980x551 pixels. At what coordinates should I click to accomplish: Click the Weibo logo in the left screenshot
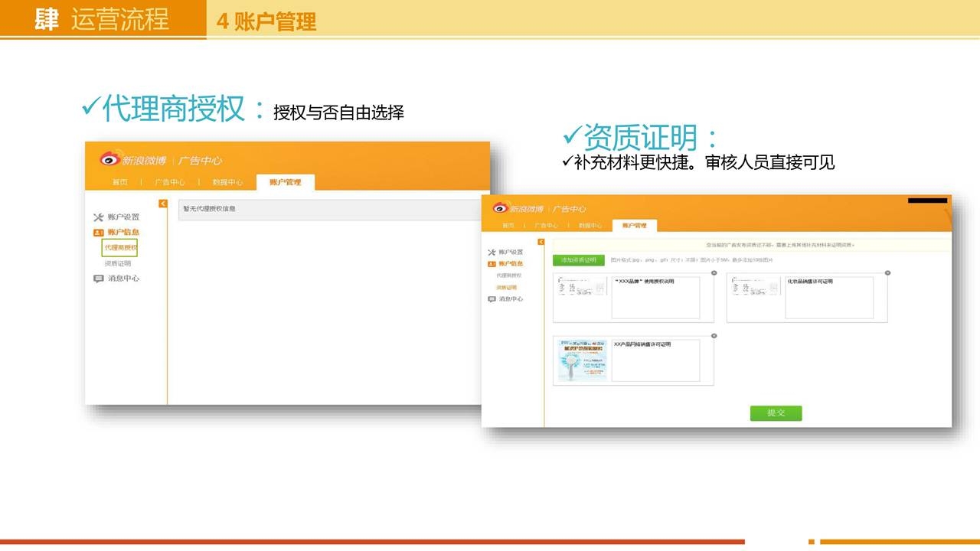111,159
